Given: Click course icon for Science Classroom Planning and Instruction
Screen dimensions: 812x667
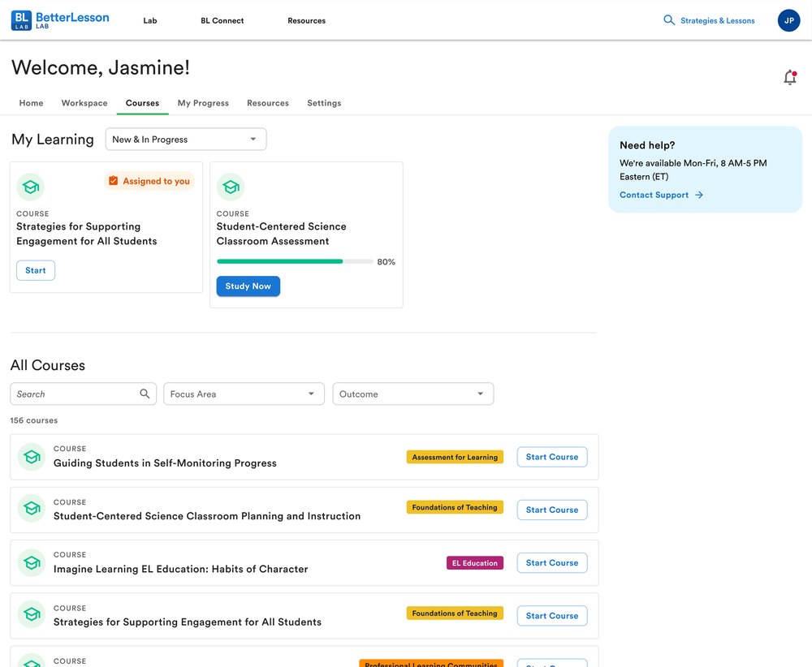Looking at the screenshot, I should (32, 509).
